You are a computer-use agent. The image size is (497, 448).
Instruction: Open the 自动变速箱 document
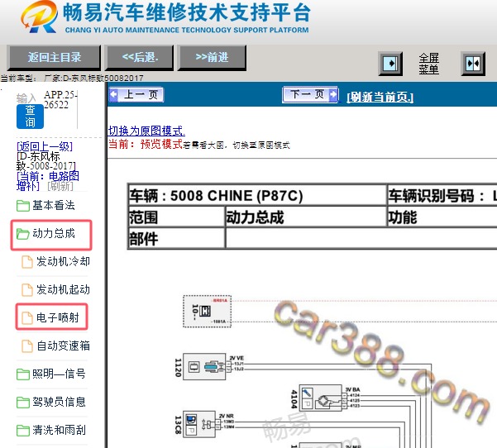(63, 346)
